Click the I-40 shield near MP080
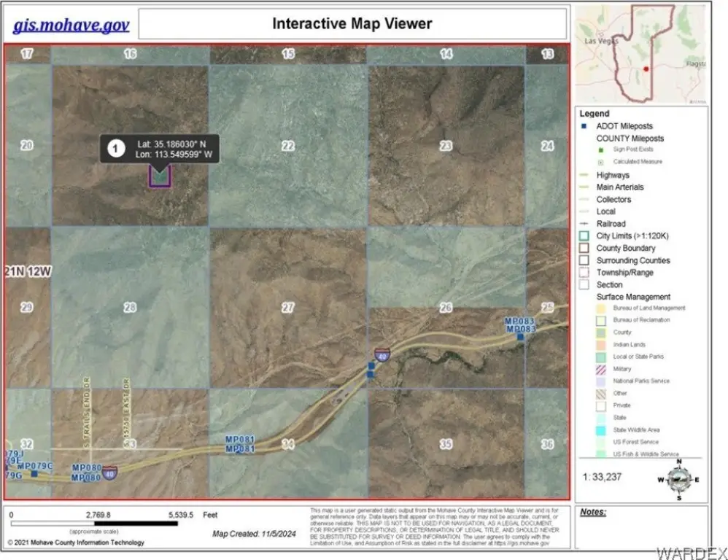The width and height of the screenshot is (728, 560). pyautogui.click(x=109, y=472)
